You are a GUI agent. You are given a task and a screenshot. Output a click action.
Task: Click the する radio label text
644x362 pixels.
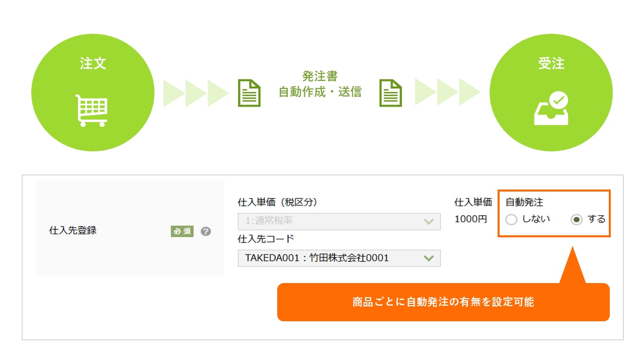[596, 219]
